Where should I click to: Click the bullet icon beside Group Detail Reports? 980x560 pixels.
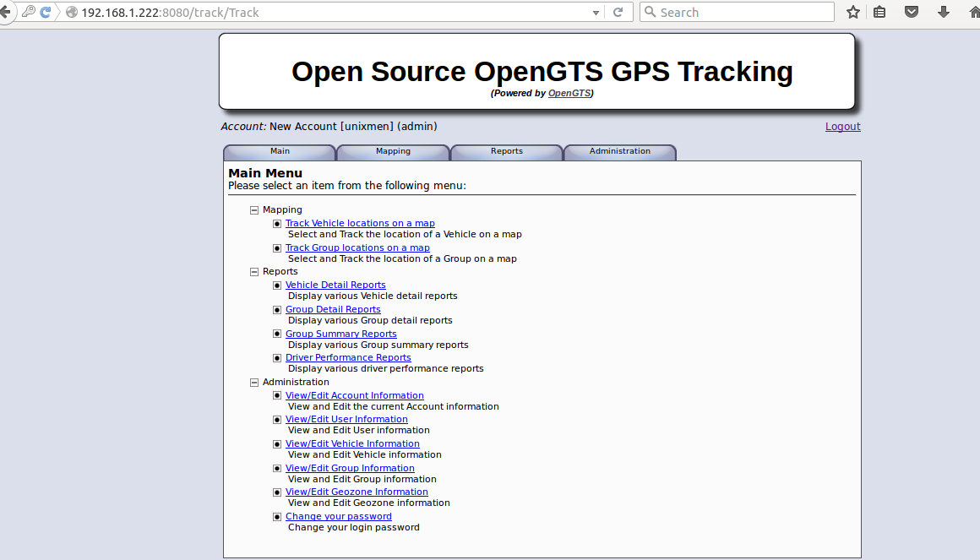(277, 310)
